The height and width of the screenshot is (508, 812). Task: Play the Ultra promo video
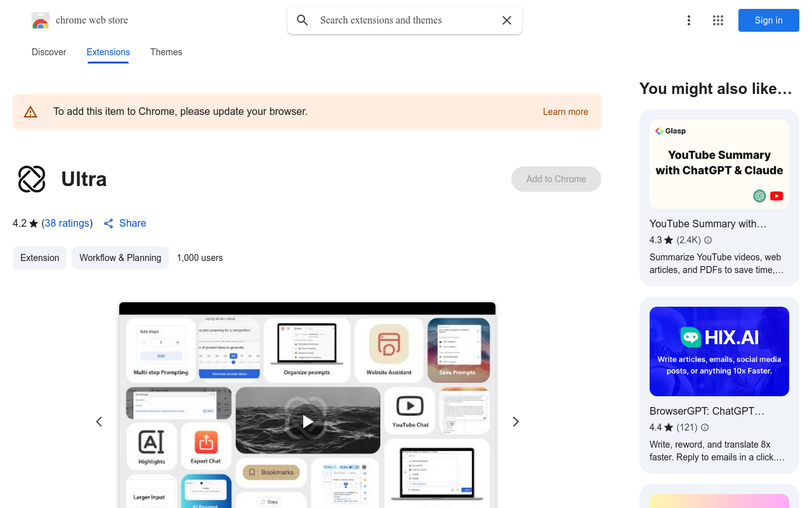tap(308, 421)
